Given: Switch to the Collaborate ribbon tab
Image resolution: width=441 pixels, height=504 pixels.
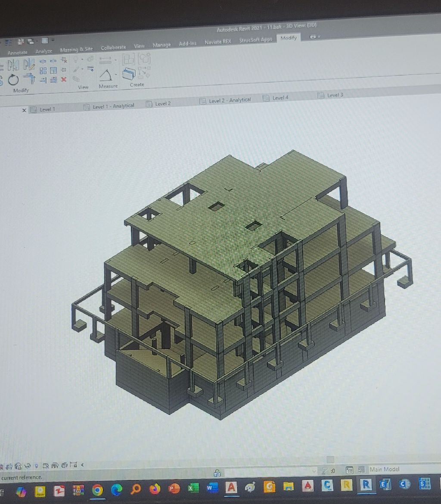Looking at the screenshot, I should coord(114,47).
